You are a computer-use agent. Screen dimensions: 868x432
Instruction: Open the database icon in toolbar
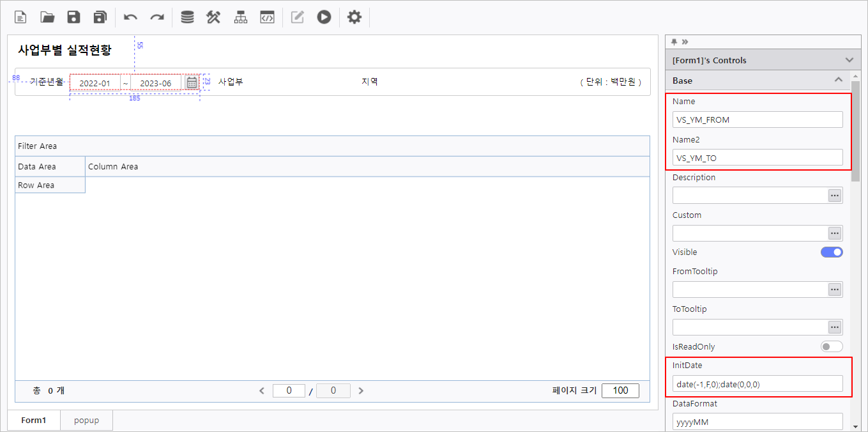pos(187,17)
